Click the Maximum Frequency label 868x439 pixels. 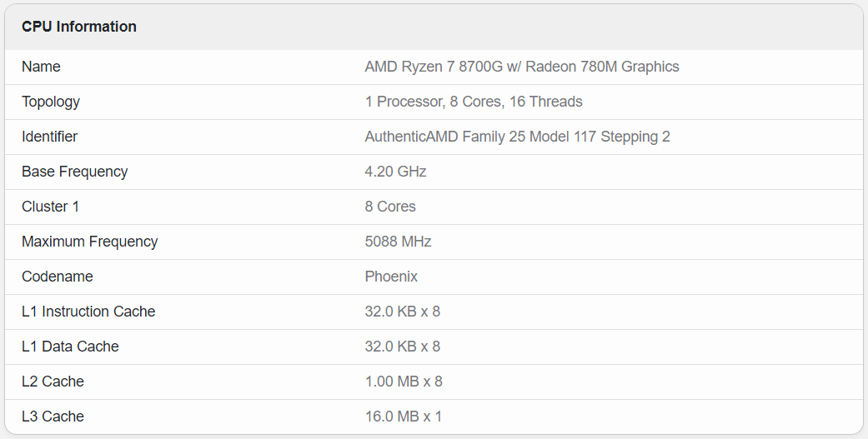click(89, 242)
